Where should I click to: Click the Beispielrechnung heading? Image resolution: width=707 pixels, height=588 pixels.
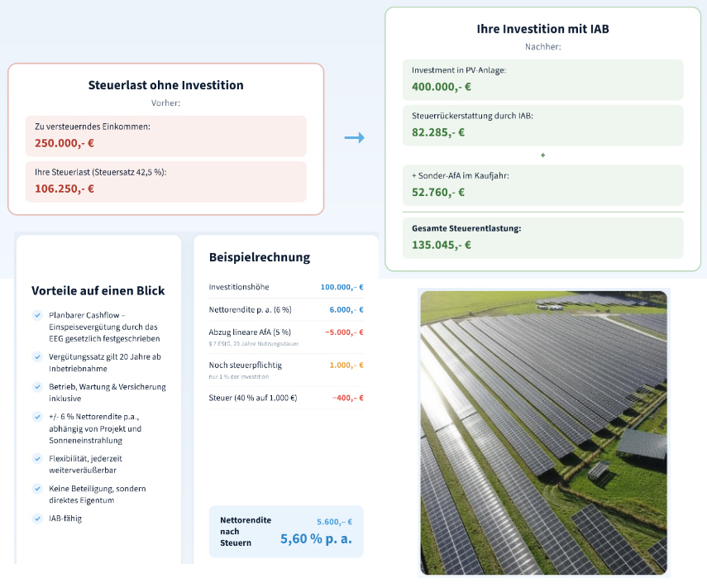click(x=260, y=257)
